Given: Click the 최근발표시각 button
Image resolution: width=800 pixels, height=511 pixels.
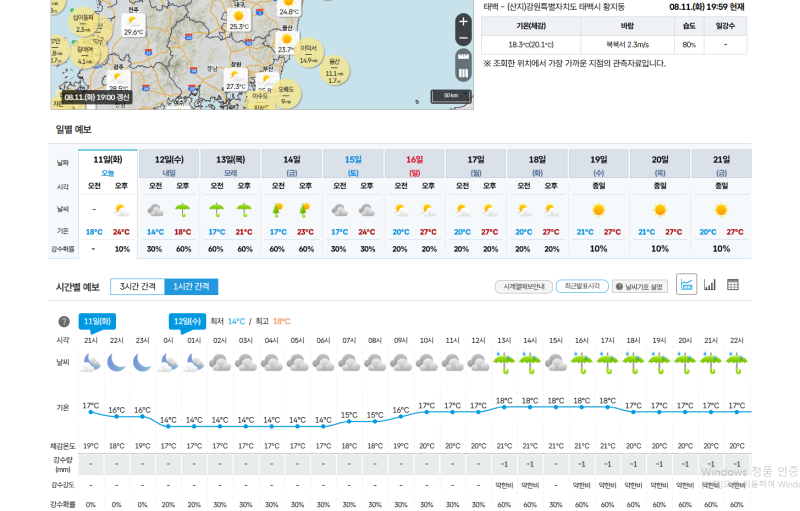Looking at the screenshot, I should coord(582,286).
